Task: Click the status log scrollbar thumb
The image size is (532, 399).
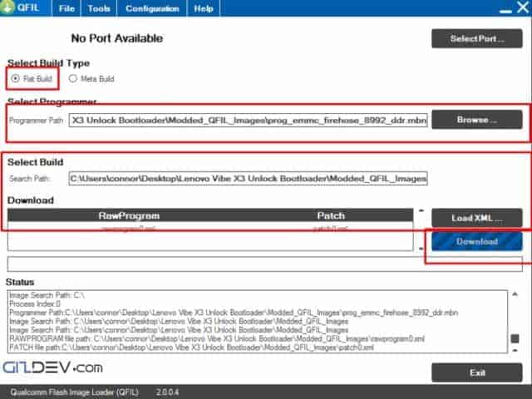Action: coord(515,338)
